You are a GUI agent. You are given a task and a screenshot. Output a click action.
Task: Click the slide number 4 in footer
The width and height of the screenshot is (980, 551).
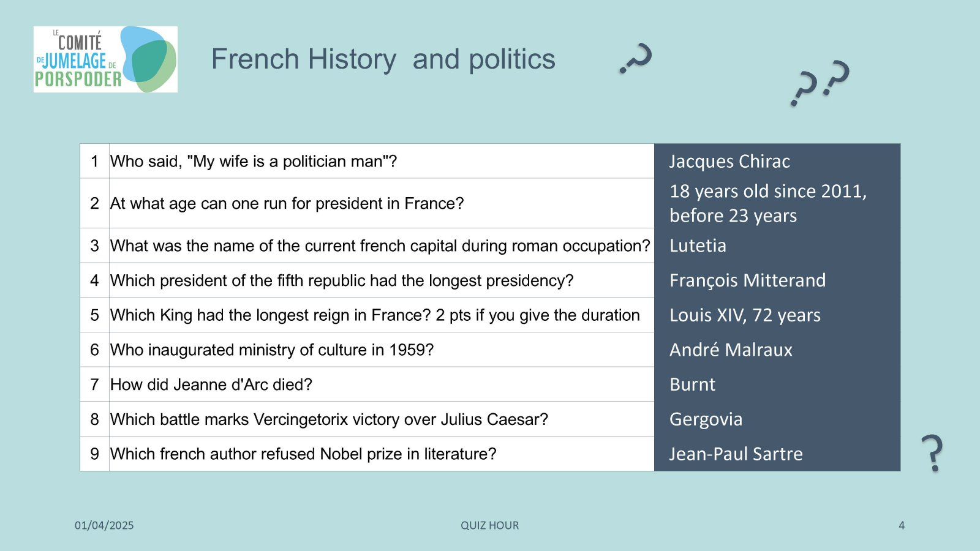[x=902, y=525]
